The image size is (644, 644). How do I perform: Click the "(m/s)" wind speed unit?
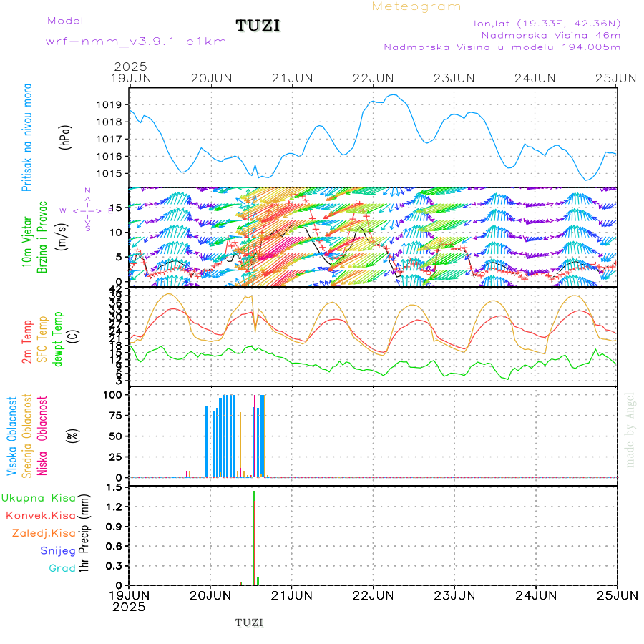pos(62,238)
